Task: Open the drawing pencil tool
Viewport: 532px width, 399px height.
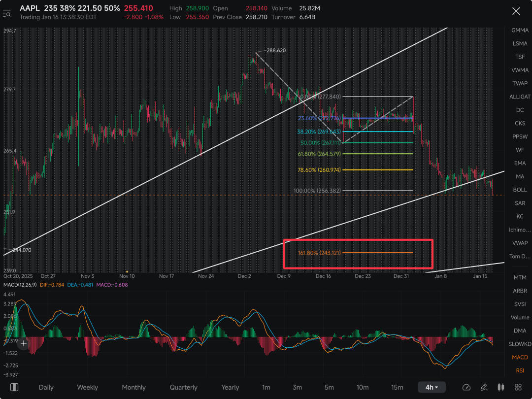Action: [x=484, y=387]
